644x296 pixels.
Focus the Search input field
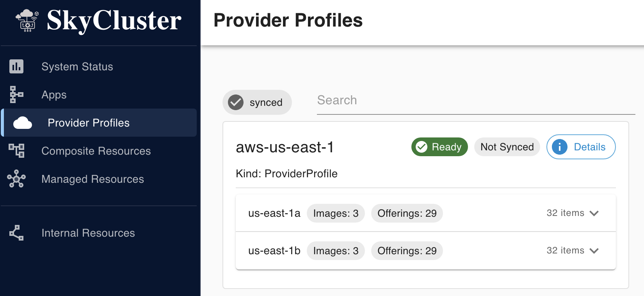coord(475,101)
